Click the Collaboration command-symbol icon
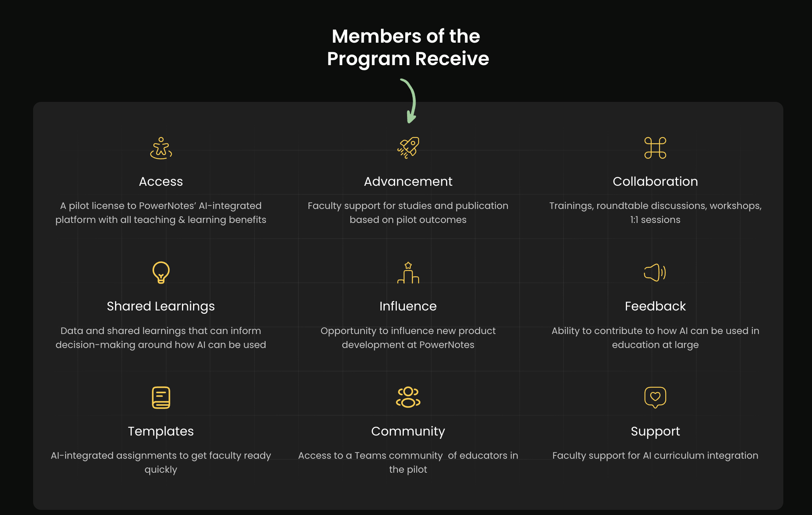812x515 pixels. (655, 148)
